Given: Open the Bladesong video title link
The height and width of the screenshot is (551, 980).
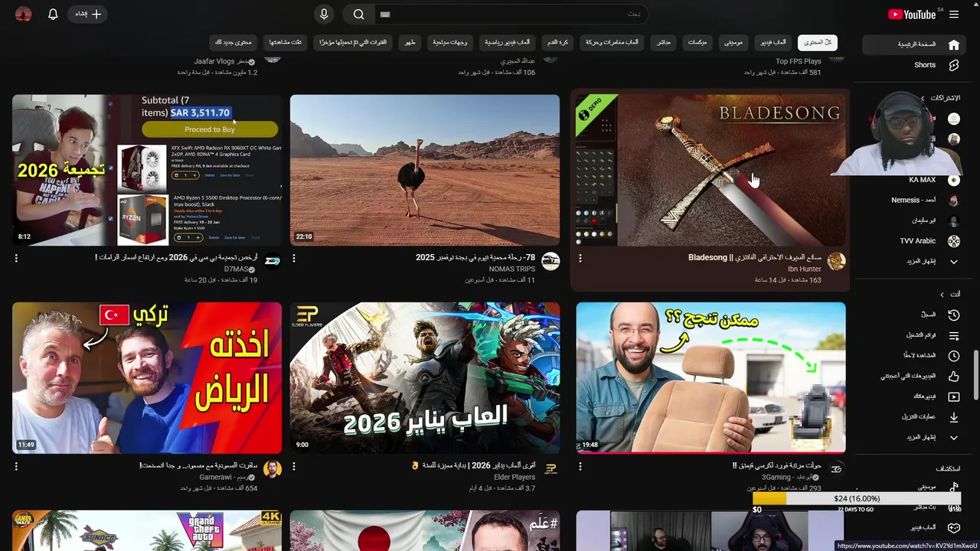Looking at the screenshot, I should pos(755,258).
